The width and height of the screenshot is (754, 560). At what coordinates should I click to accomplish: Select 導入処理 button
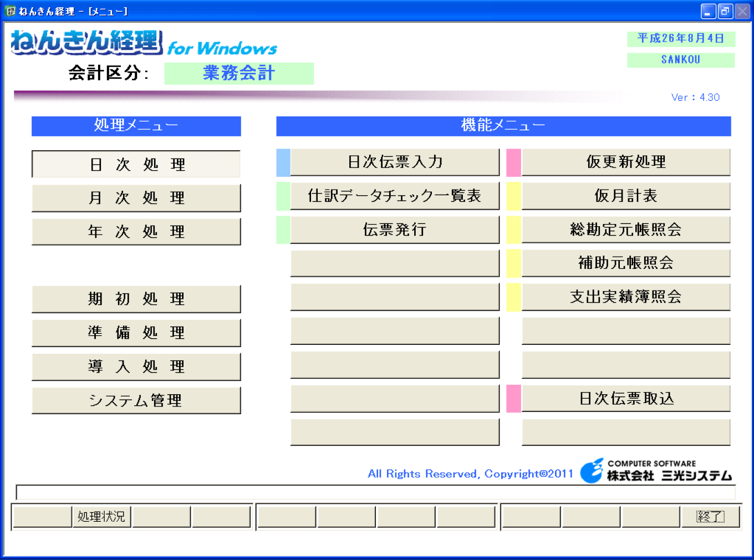tap(136, 366)
